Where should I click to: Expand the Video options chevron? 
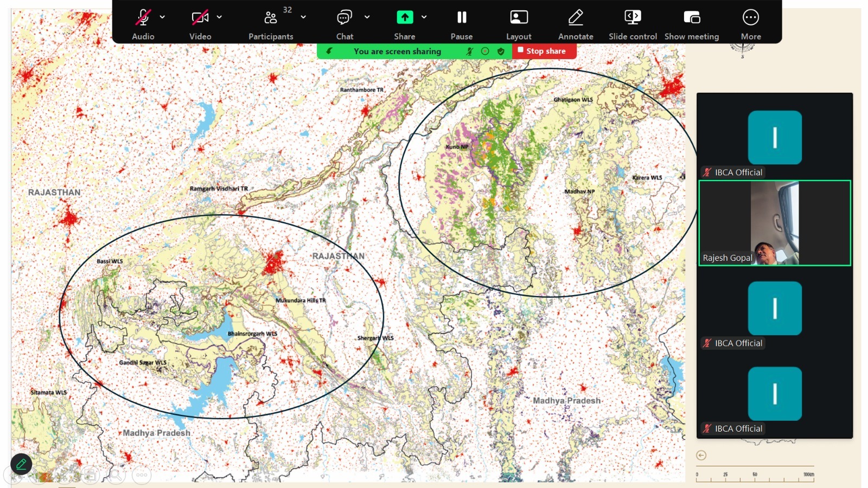pos(219,17)
